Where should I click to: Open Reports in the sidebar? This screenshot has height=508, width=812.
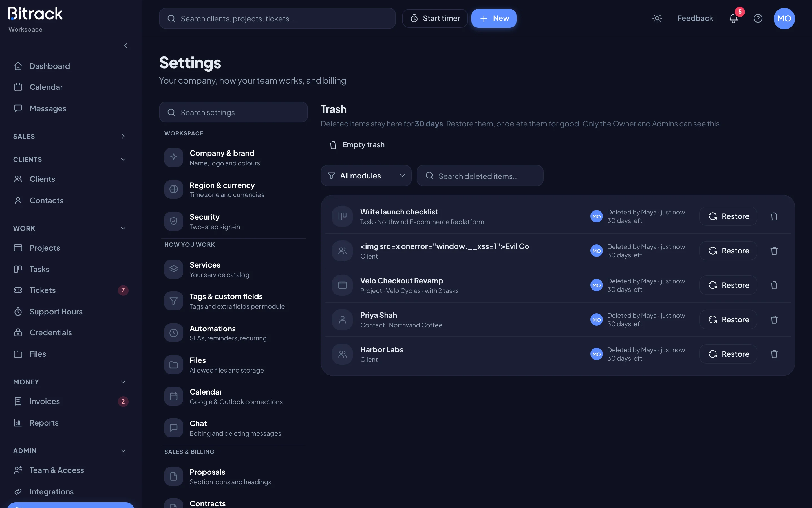[70, 423]
